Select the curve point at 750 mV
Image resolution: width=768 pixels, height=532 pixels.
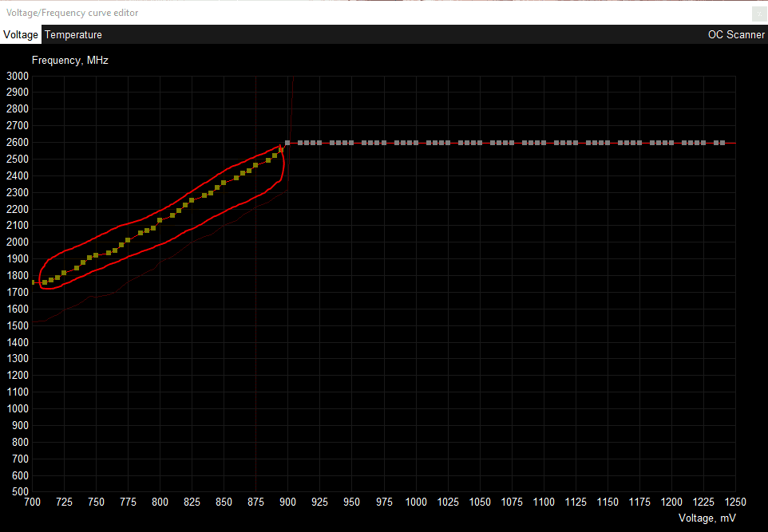pyautogui.click(x=96, y=255)
